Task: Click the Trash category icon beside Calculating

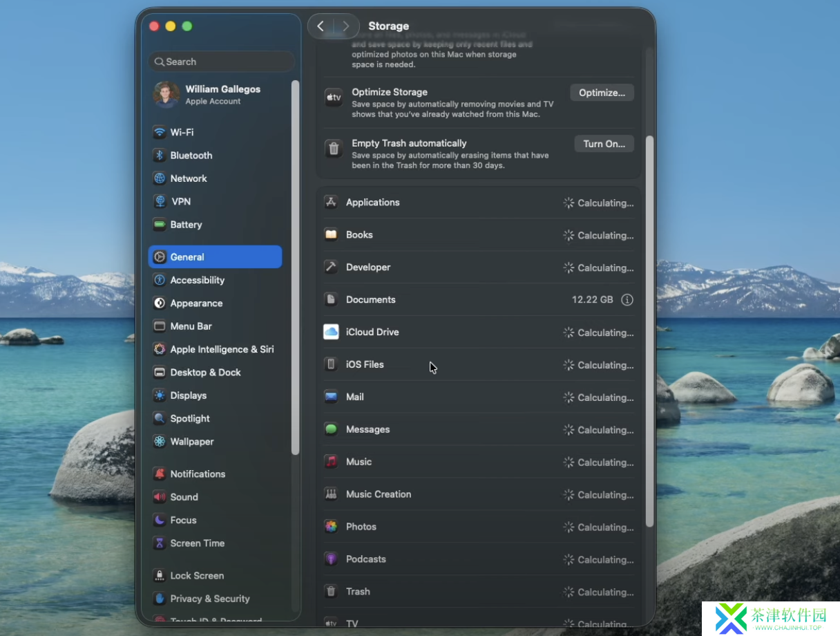Action: [x=331, y=592]
